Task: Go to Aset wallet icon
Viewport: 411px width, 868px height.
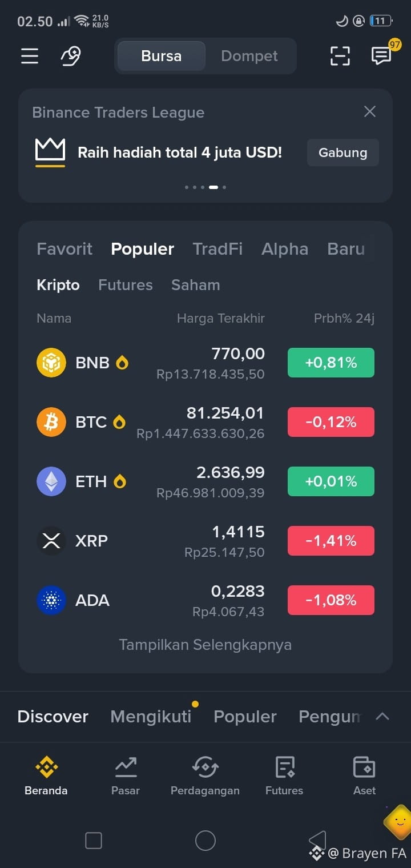Action: pyautogui.click(x=364, y=775)
